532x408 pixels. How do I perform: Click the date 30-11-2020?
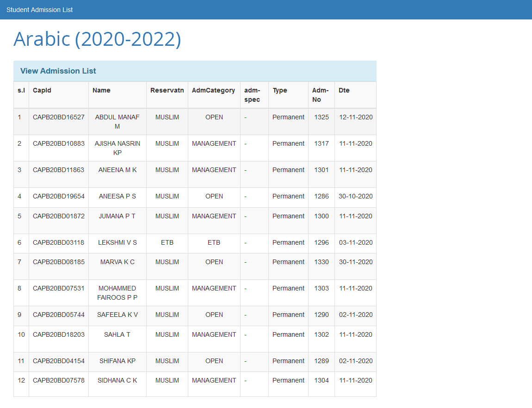(x=355, y=262)
